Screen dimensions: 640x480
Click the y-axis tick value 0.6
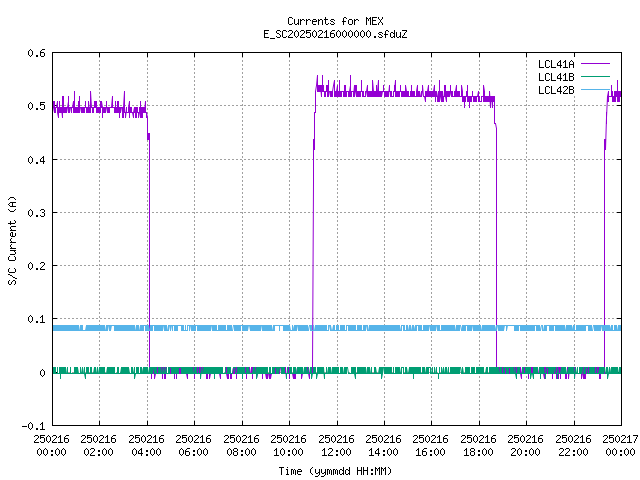pyautogui.click(x=36, y=53)
